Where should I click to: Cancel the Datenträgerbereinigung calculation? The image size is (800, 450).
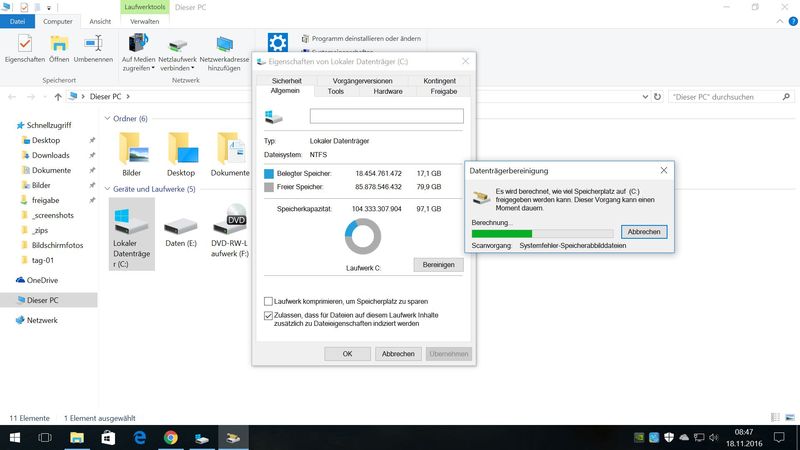(x=644, y=232)
